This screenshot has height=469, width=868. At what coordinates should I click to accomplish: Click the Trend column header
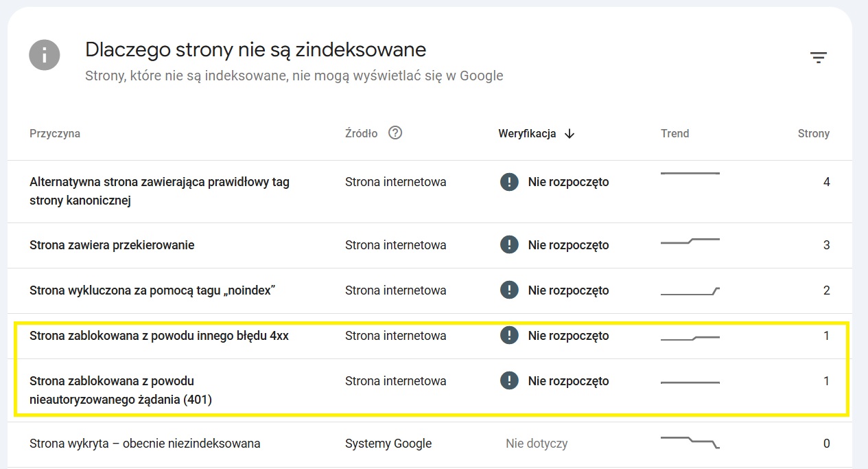pos(675,133)
